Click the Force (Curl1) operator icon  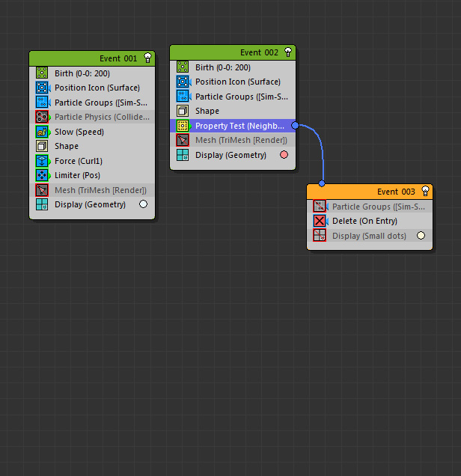42,161
